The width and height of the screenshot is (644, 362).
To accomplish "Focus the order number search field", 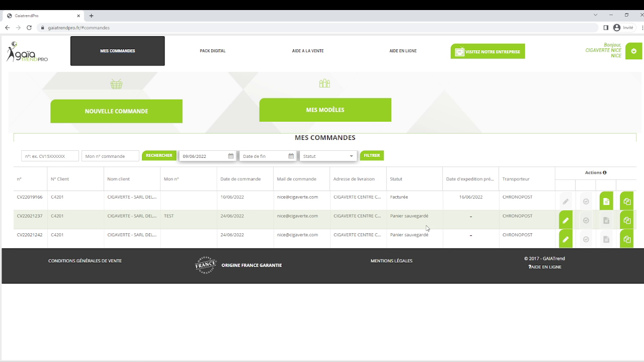I will tap(50, 156).
